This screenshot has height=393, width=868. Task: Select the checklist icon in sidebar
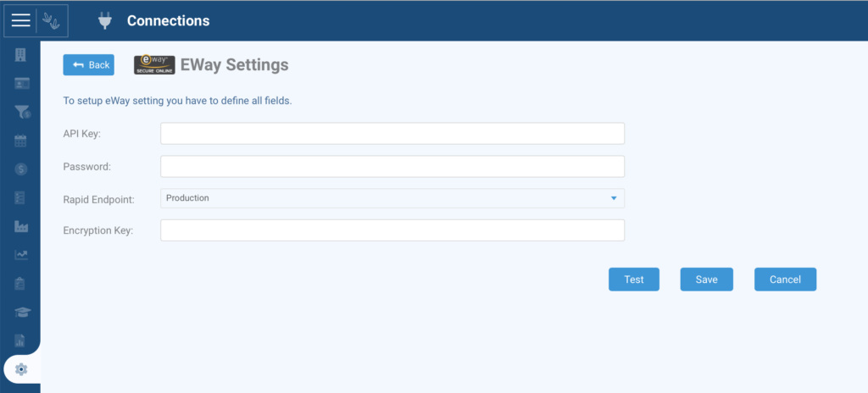click(x=20, y=197)
